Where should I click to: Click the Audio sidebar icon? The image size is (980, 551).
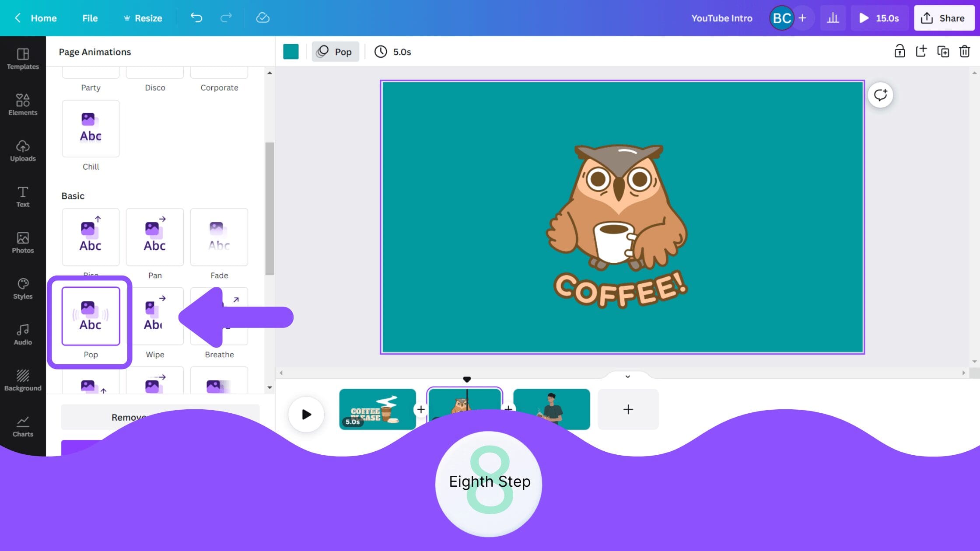click(22, 334)
